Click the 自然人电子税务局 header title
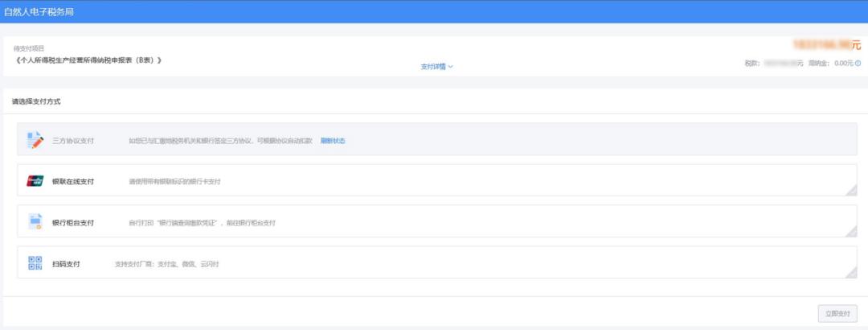 point(39,11)
